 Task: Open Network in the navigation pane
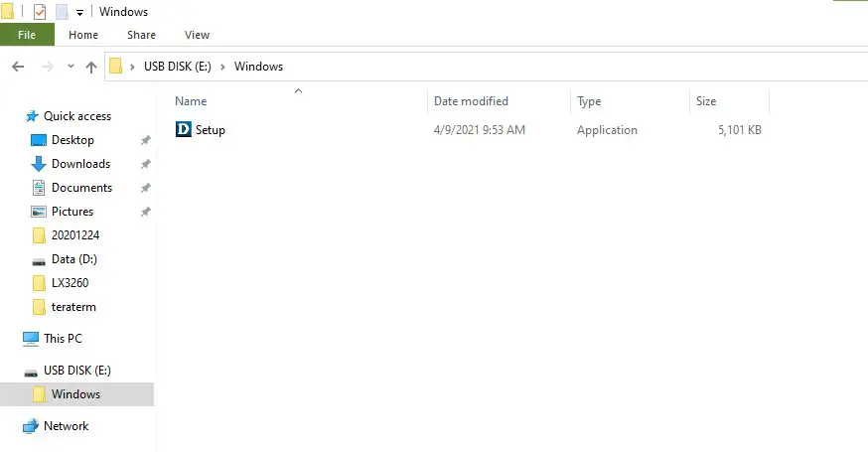(66, 426)
